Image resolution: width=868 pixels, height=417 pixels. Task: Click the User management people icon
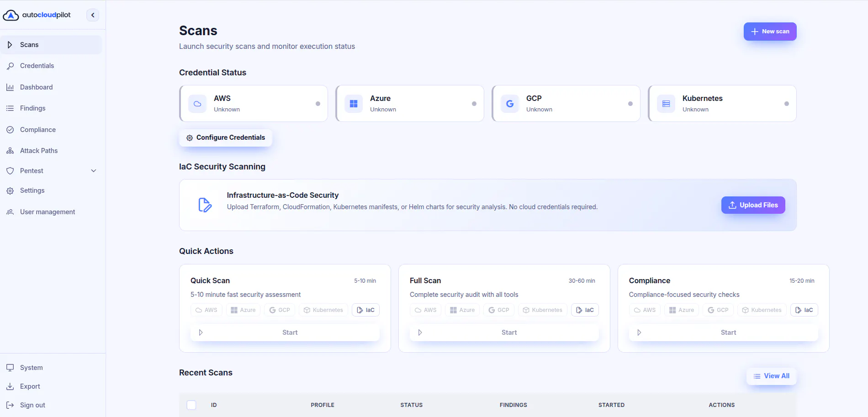[10, 212]
